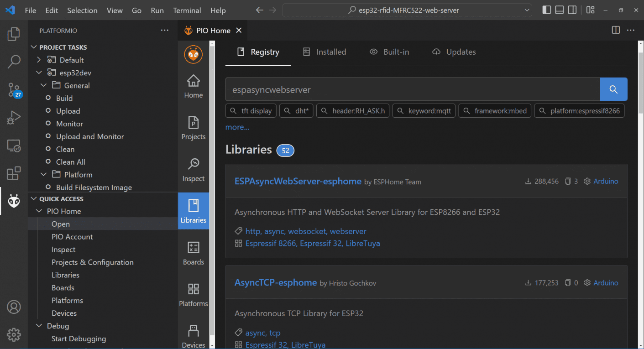The image size is (644, 349).
Task: Open the PlatformIO alien icon in activity bar
Action: 14,201
